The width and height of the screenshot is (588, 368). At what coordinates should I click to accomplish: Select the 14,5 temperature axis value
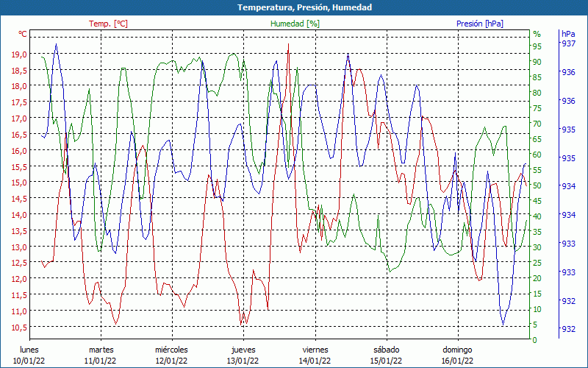click(x=19, y=199)
